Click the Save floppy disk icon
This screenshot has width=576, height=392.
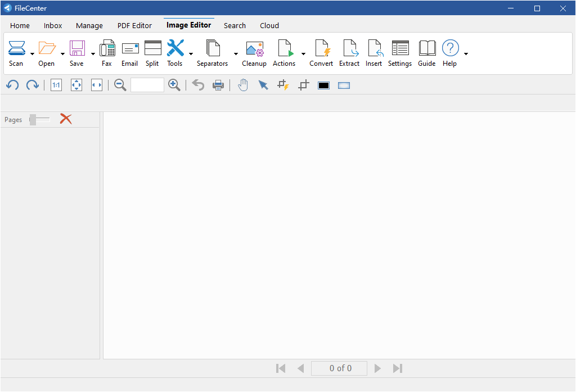[77, 48]
